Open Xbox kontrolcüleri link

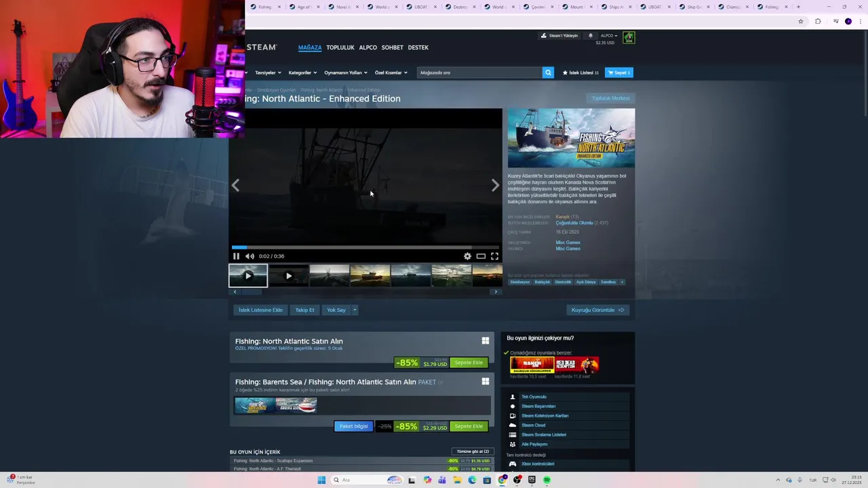538,464
